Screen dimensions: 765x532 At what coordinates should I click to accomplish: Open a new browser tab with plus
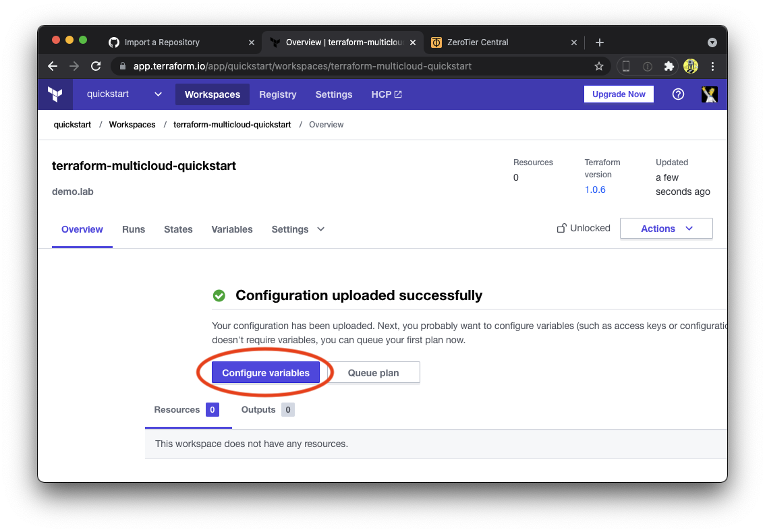pyautogui.click(x=600, y=42)
